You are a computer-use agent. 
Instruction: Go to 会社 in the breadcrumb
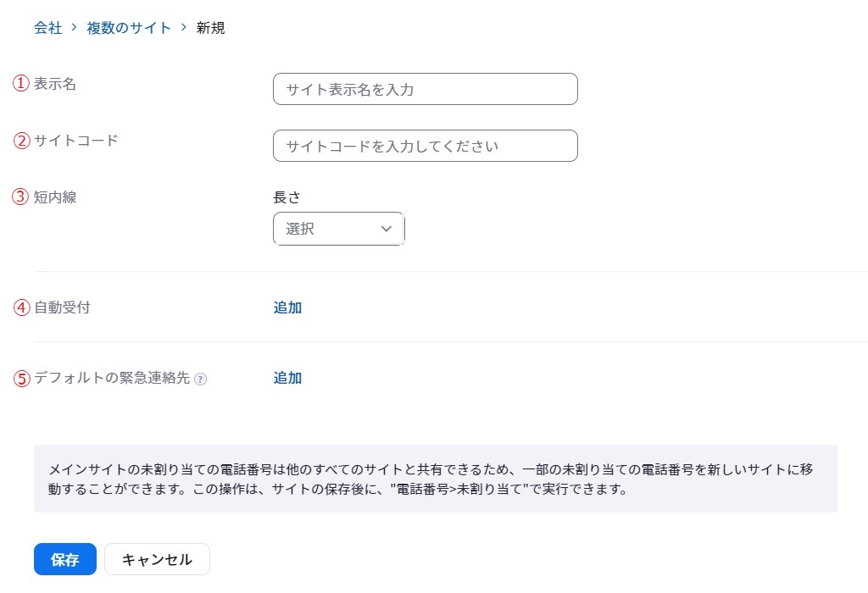point(47,28)
